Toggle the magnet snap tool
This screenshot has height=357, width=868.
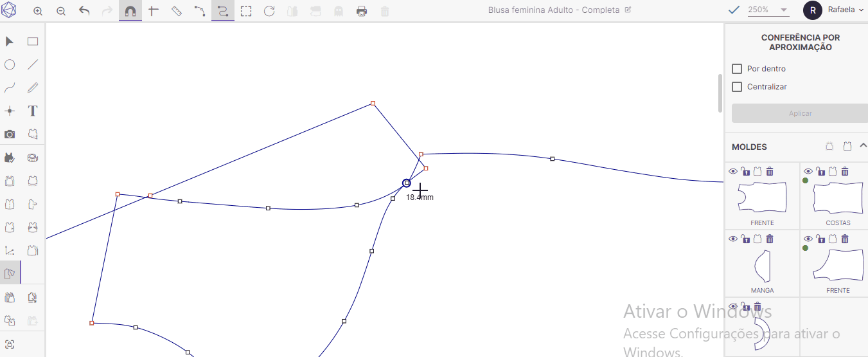[x=130, y=11]
